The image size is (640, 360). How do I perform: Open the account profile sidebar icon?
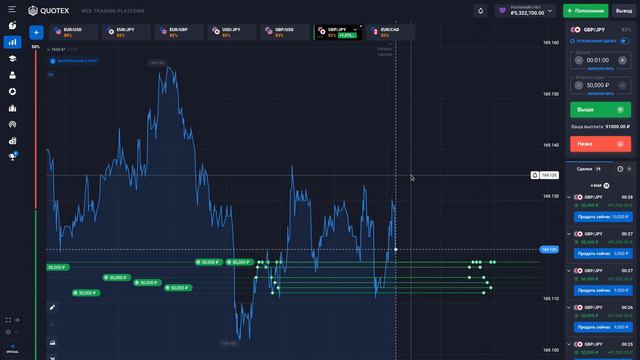click(12, 75)
